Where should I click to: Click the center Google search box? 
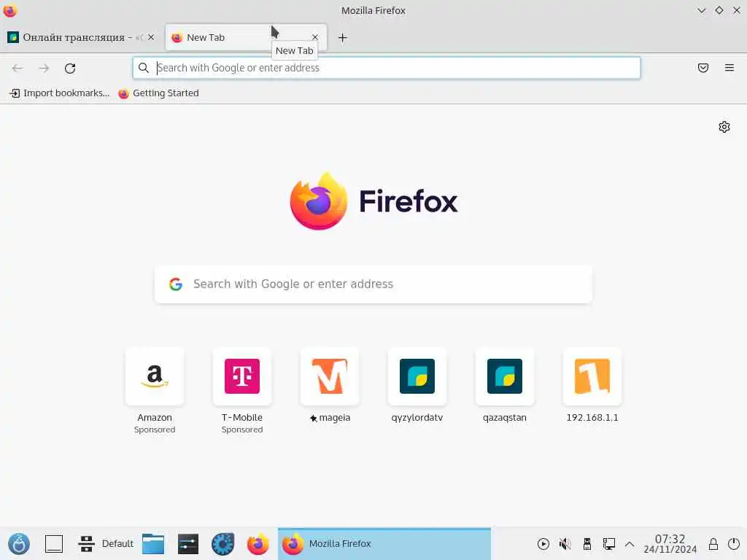tap(373, 284)
